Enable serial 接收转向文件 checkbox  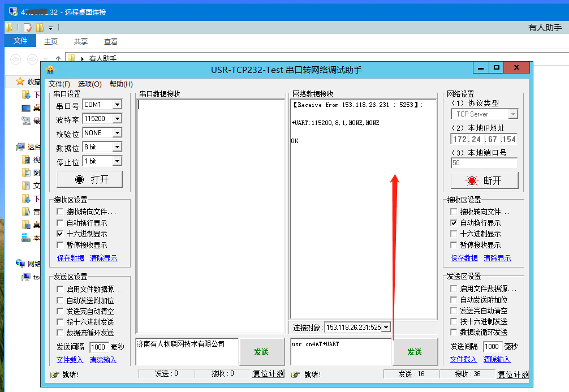click(61, 212)
